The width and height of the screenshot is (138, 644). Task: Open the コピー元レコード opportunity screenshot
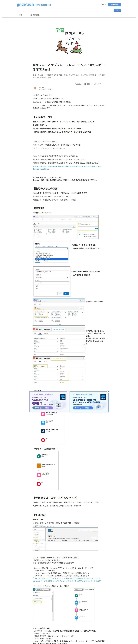click(59, 341)
